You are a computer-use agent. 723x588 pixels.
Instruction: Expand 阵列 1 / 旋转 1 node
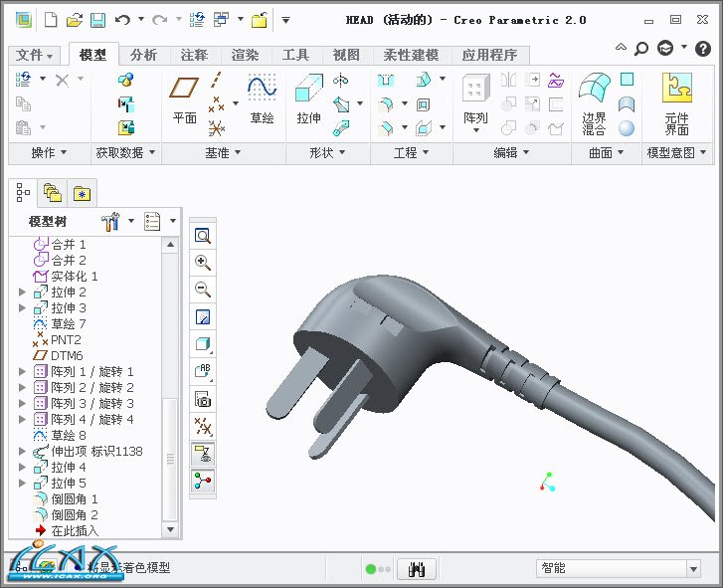(23, 371)
